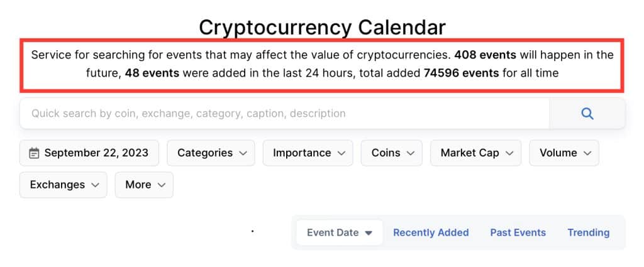Image resolution: width=644 pixels, height=267 pixels.
Task: Expand the Exchanges dropdown
Action: click(x=64, y=185)
